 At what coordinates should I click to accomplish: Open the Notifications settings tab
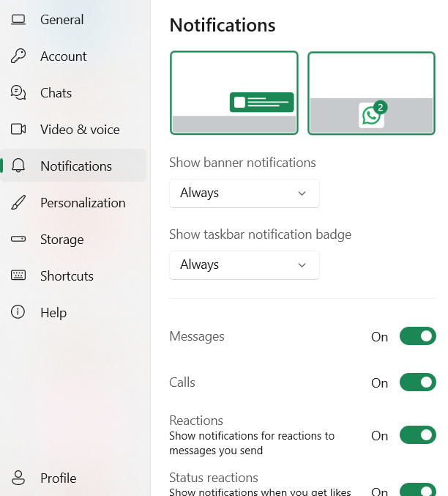[x=75, y=166]
